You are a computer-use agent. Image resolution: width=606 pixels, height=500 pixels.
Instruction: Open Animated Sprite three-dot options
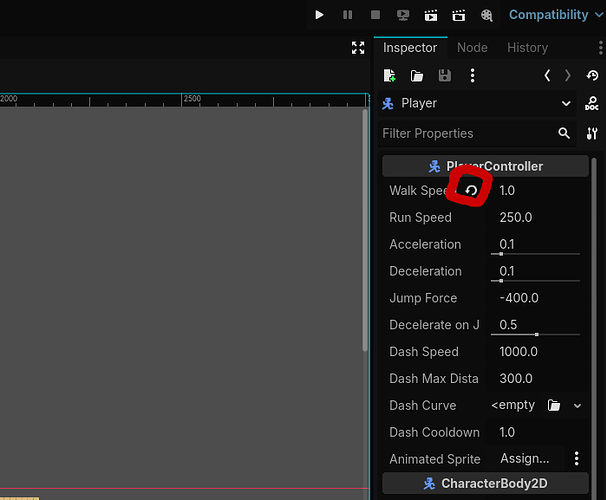[576, 459]
